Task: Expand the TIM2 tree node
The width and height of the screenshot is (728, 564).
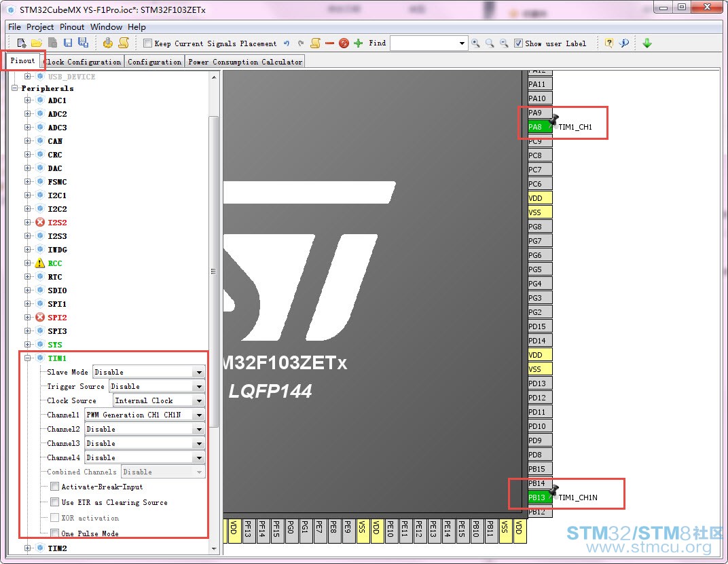Action: tap(27, 548)
